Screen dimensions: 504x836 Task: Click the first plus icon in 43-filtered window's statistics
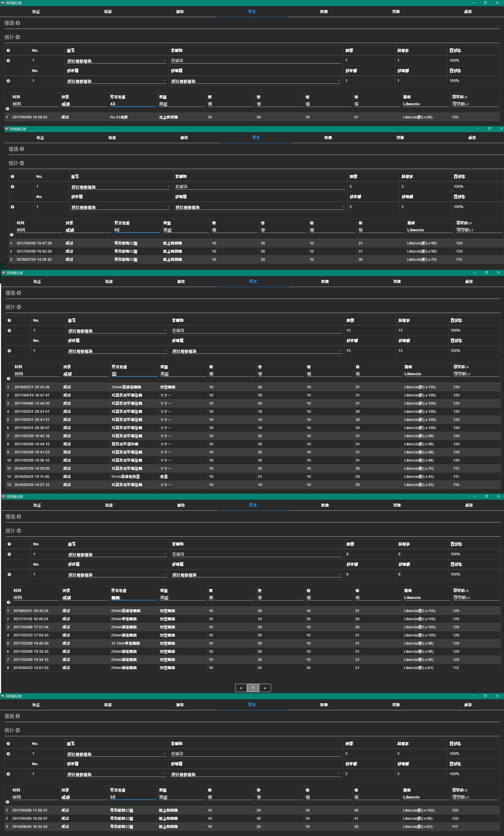pos(8,61)
